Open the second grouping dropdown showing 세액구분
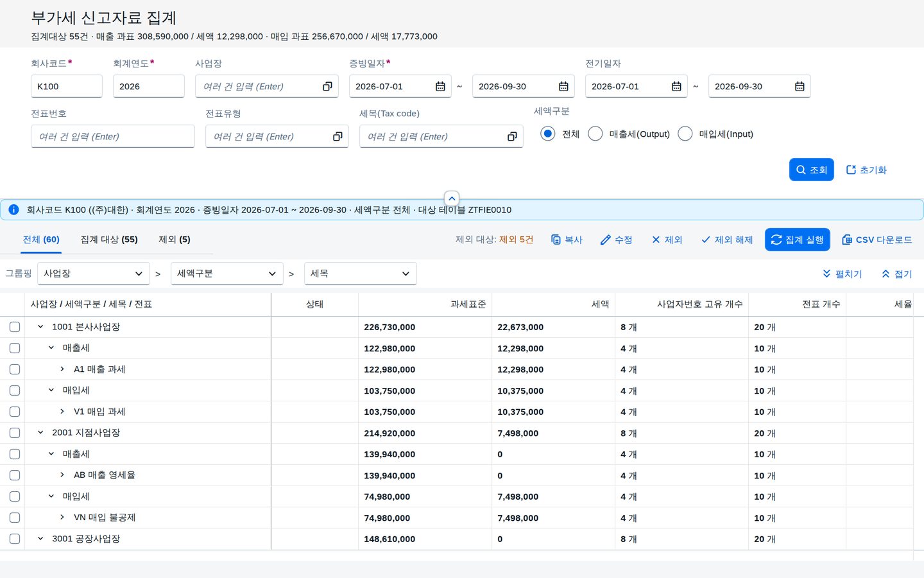Image resolution: width=924 pixels, height=578 pixels. [227, 274]
